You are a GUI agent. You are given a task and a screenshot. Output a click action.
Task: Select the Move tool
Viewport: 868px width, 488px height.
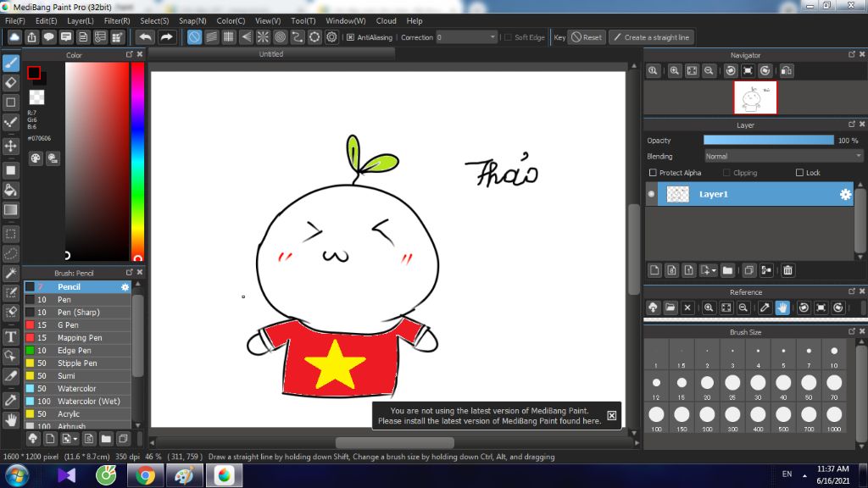coord(10,146)
